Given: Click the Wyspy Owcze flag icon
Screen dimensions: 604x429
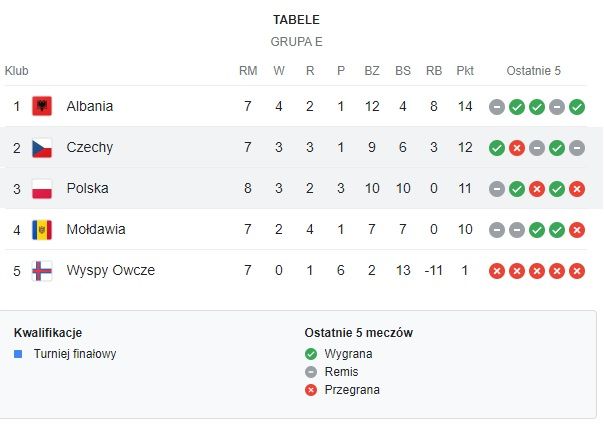Looking at the screenshot, I should tap(42, 270).
